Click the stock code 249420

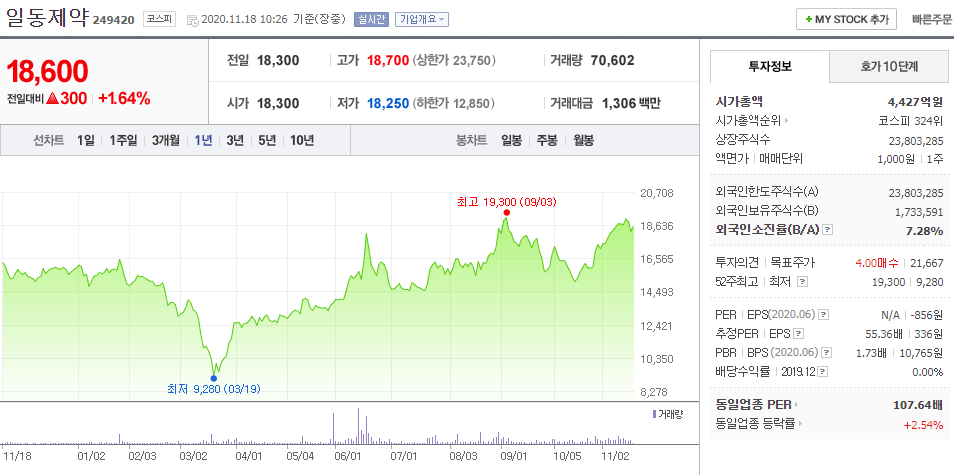[113, 21]
